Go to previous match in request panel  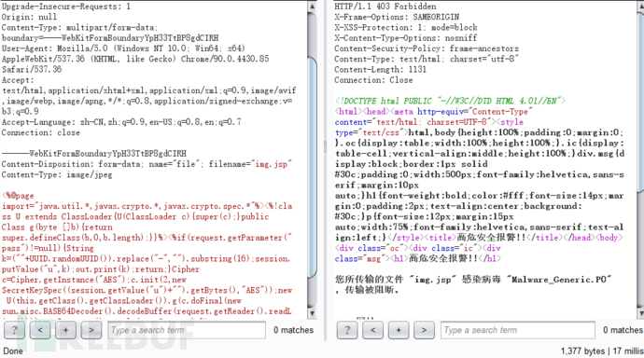pos(40,330)
